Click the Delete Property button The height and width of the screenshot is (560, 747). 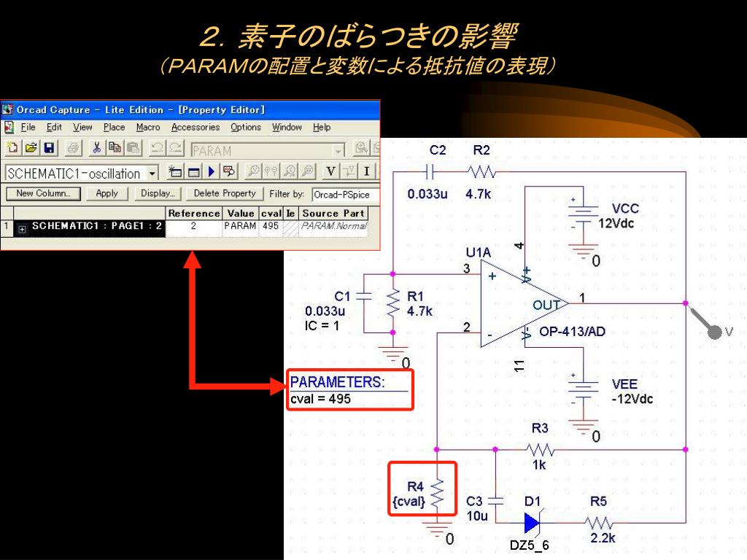pyautogui.click(x=225, y=193)
